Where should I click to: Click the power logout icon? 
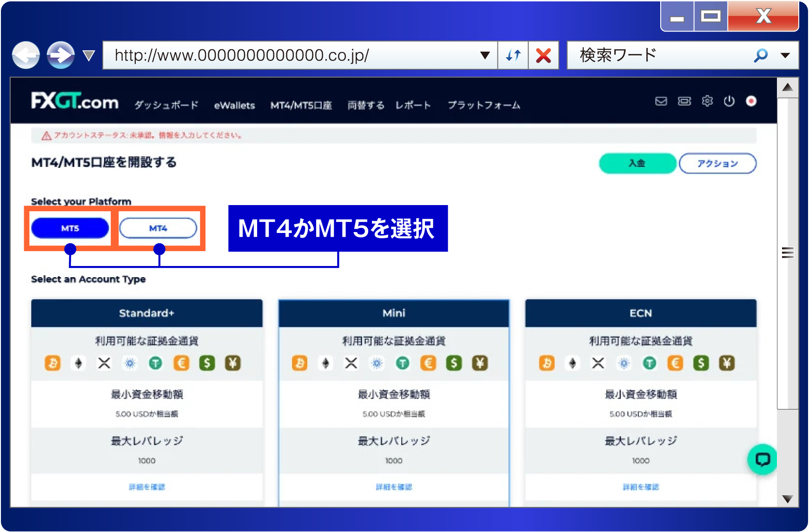(x=729, y=101)
